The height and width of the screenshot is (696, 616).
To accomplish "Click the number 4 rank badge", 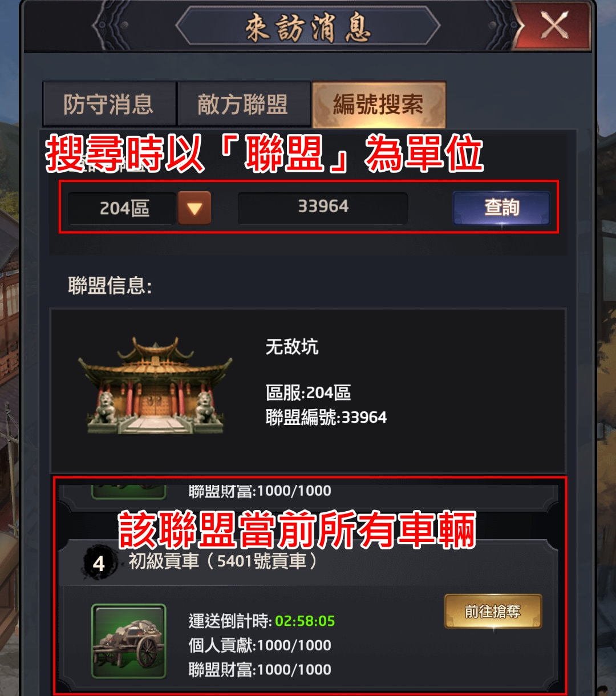I will 99,564.
